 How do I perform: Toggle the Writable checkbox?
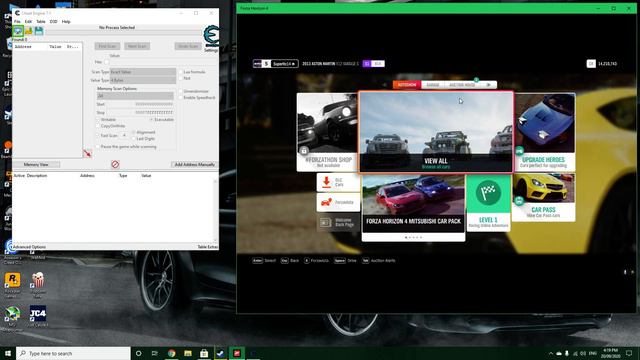click(x=98, y=120)
